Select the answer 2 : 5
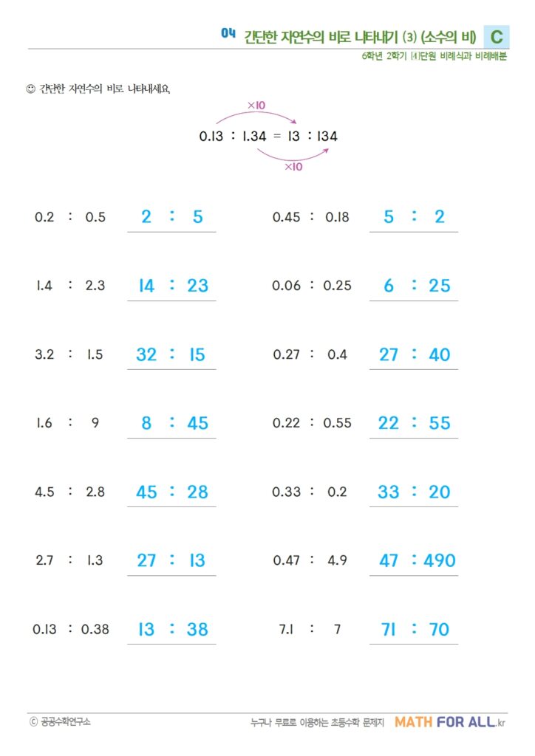The image size is (535, 756). tap(171, 217)
